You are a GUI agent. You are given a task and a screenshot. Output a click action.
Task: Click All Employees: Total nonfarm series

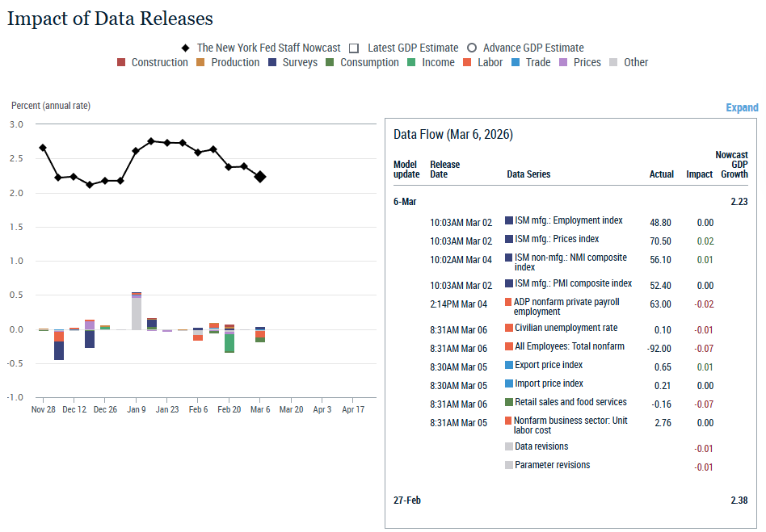(x=569, y=346)
